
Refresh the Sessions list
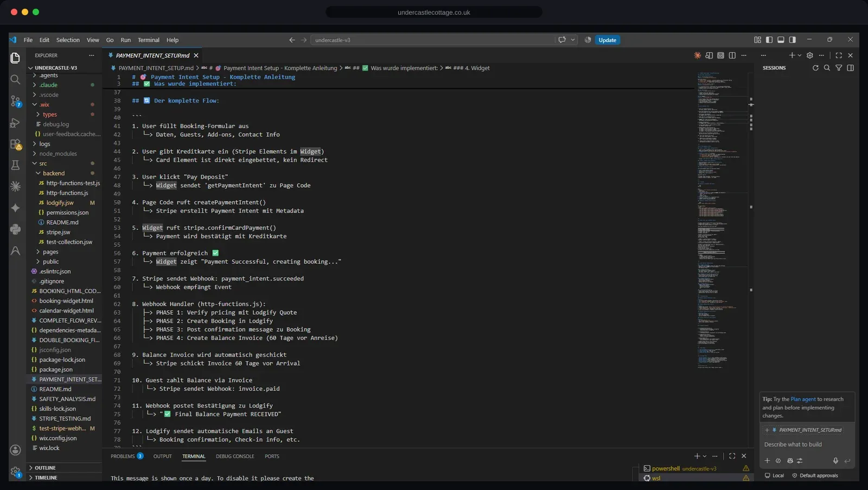click(x=815, y=68)
